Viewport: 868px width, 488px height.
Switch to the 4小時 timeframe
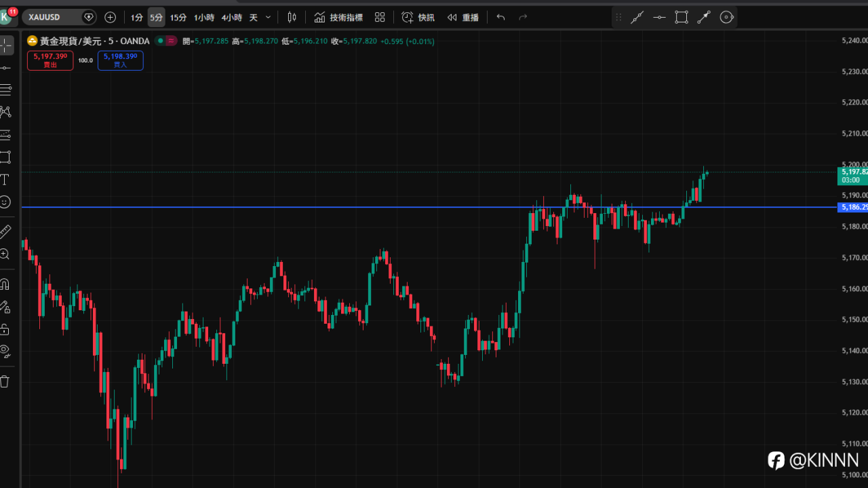[231, 18]
